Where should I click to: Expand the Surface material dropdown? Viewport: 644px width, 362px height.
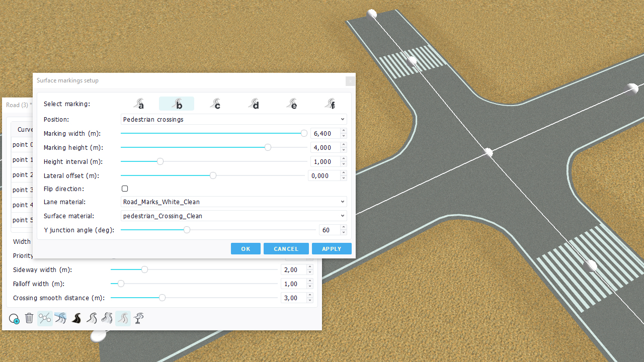234,216
